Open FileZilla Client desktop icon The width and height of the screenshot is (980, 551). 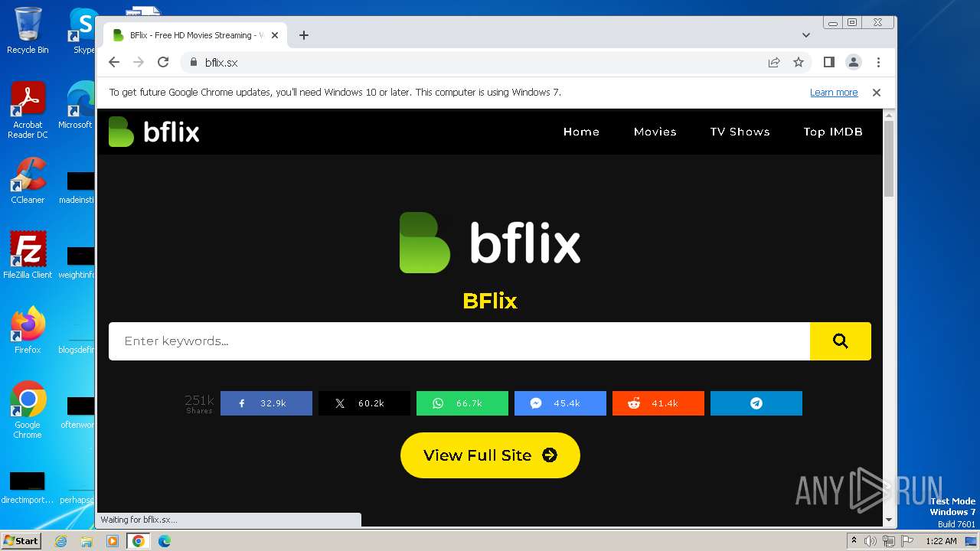(x=28, y=255)
